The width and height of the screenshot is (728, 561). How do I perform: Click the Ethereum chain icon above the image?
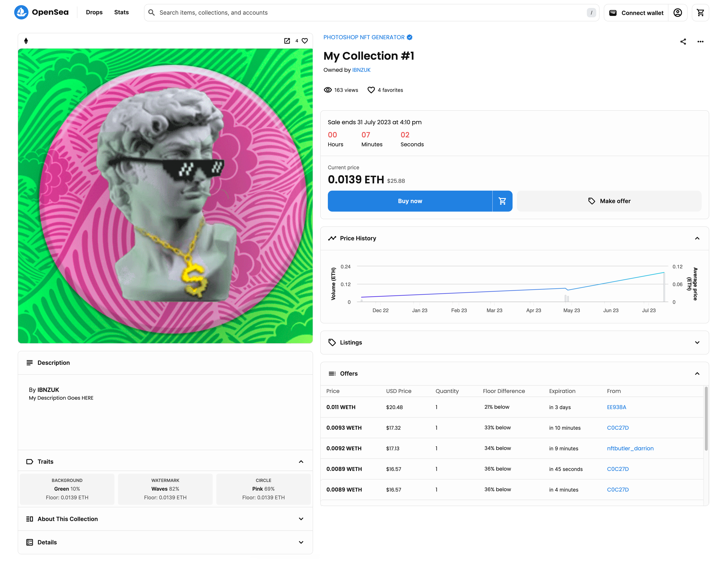pyautogui.click(x=26, y=41)
